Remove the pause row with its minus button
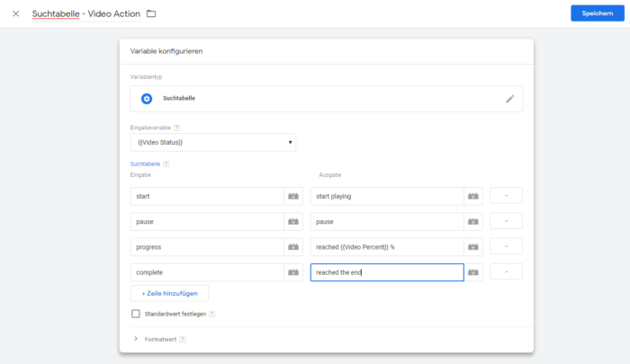The image size is (630, 364). point(506,221)
